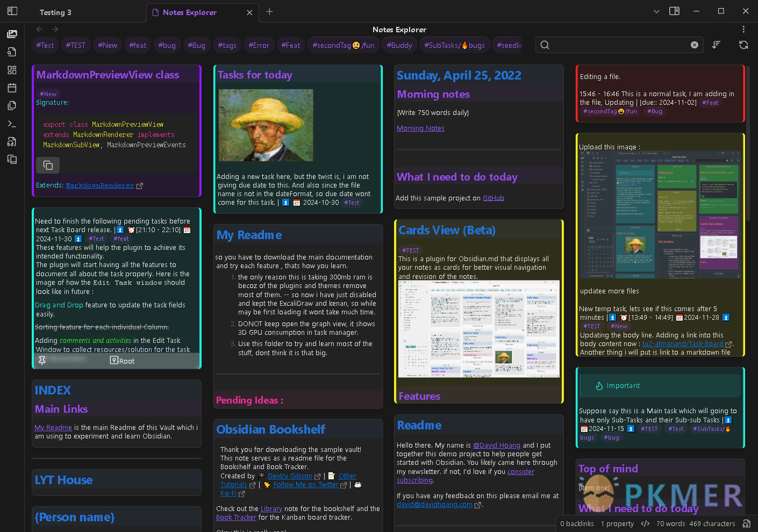Screen dimensions: 758x532
Task: Open the Upload this image screenshot
Action: pos(661,214)
